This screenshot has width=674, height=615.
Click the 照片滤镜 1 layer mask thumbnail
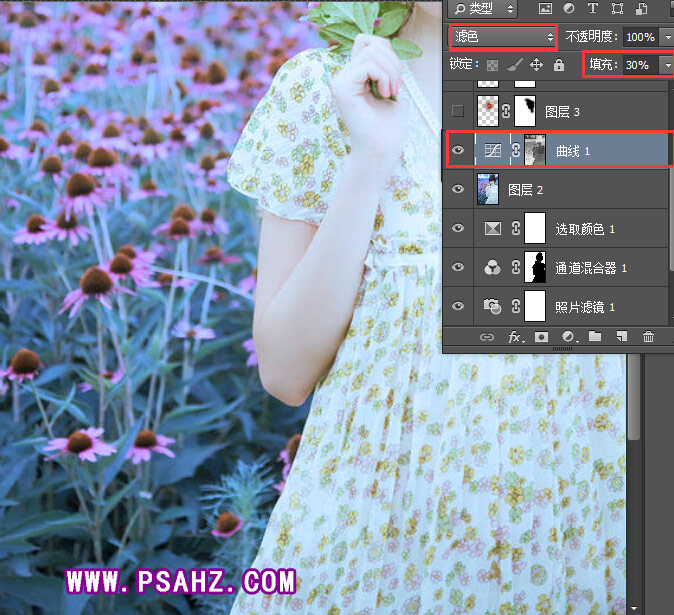coord(534,306)
